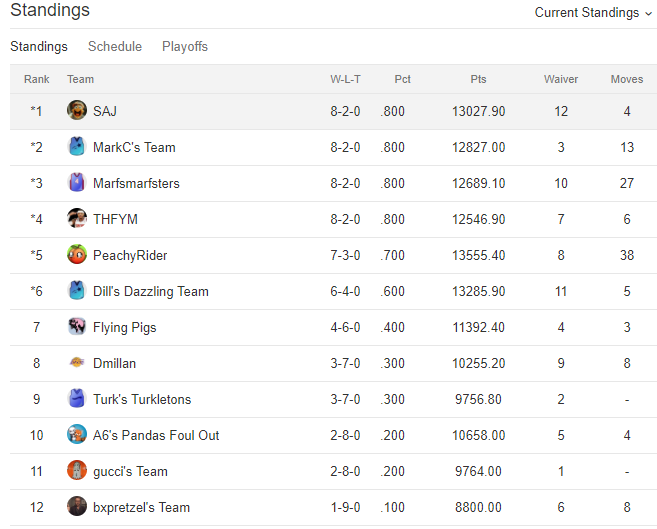657x529 pixels.
Task: Click the W-L-T column header
Action: (x=345, y=79)
